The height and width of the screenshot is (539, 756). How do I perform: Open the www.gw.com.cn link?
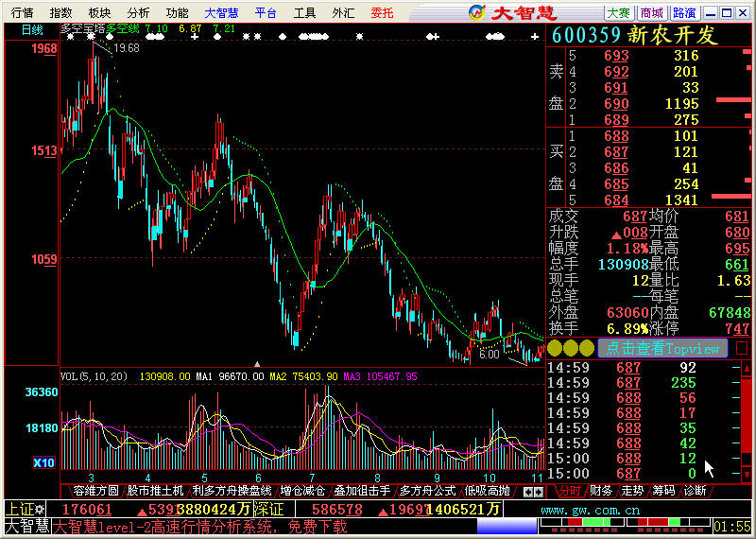[590, 510]
